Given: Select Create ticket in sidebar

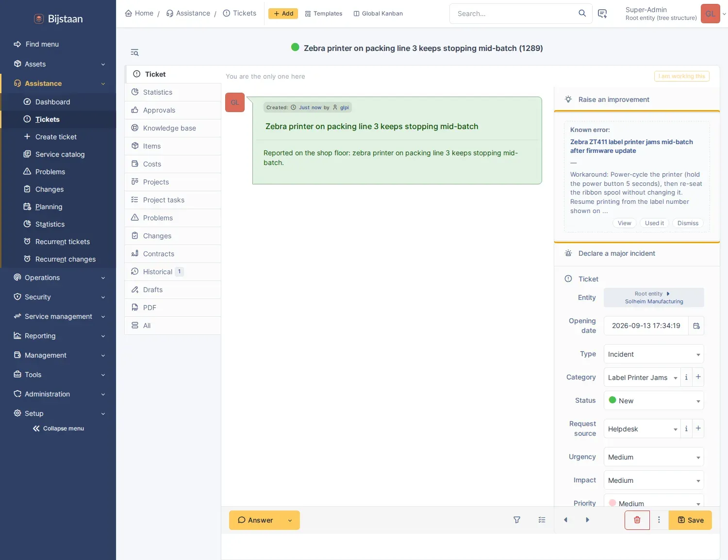Looking at the screenshot, I should 58,137.
